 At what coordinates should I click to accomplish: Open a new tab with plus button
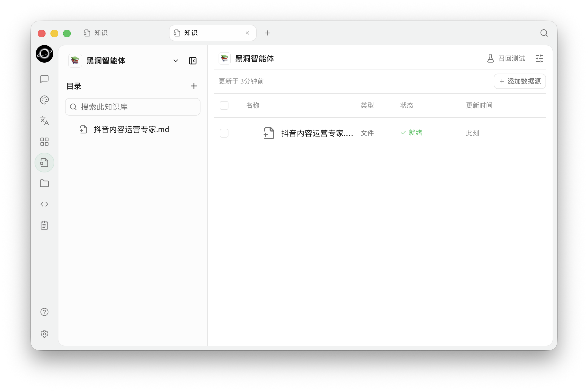pos(268,33)
